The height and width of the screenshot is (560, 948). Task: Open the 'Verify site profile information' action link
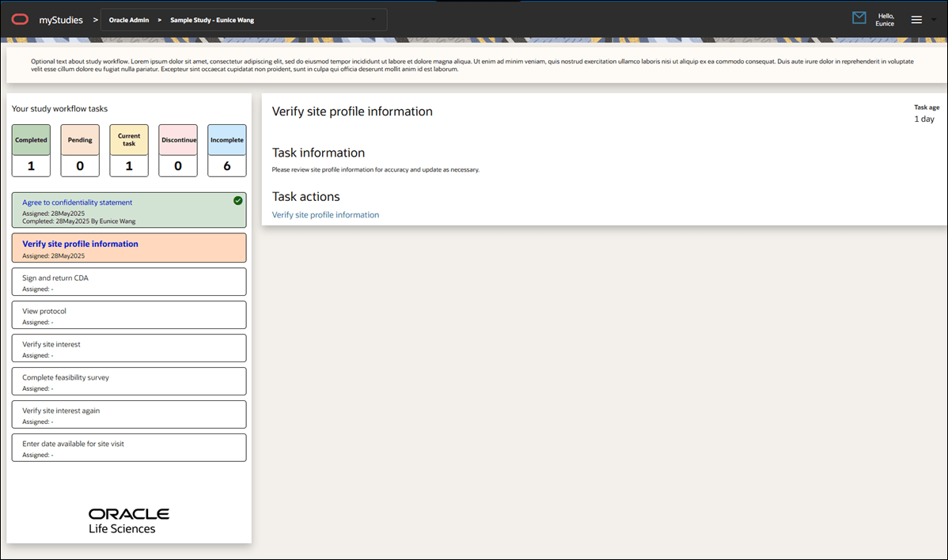(325, 214)
